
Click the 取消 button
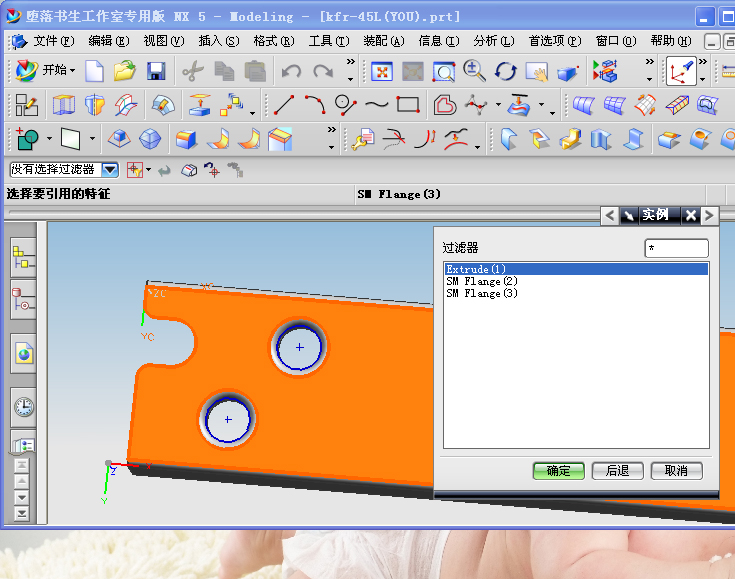676,471
